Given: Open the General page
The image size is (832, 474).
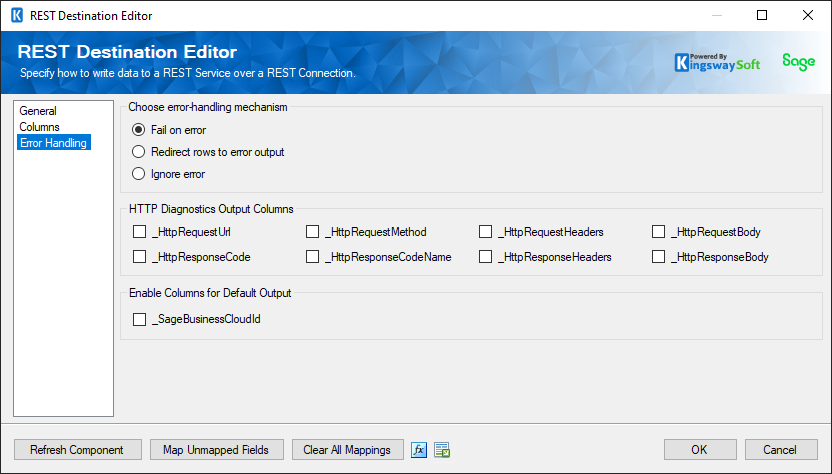Looking at the screenshot, I should pos(38,111).
